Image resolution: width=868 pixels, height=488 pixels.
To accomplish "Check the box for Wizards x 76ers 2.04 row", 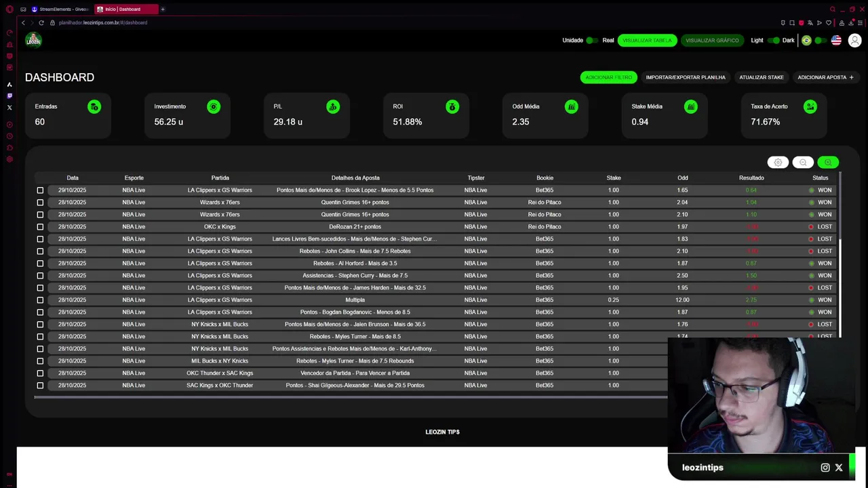I will click(40, 203).
